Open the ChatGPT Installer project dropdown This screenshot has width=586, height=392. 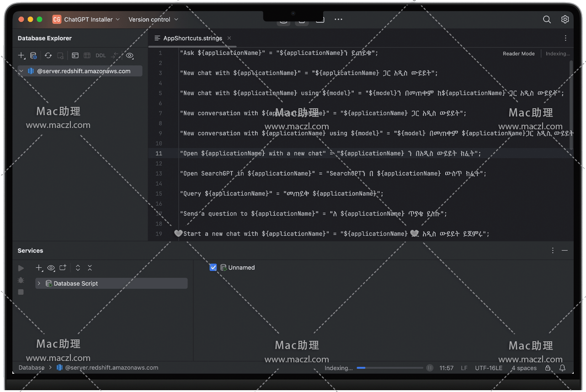[x=86, y=20]
